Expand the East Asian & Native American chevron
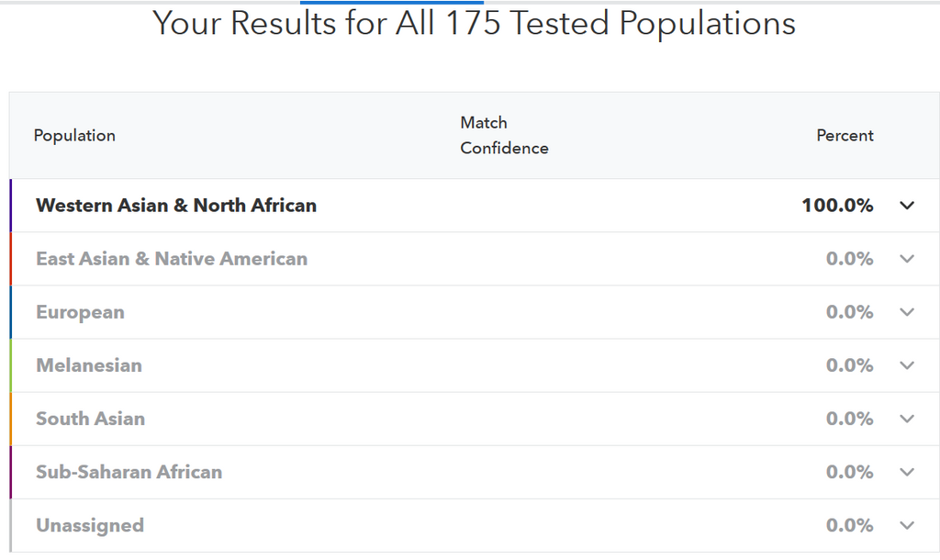Image resolution: width=940 pixels, height=560 pixels. coord(907,259)
